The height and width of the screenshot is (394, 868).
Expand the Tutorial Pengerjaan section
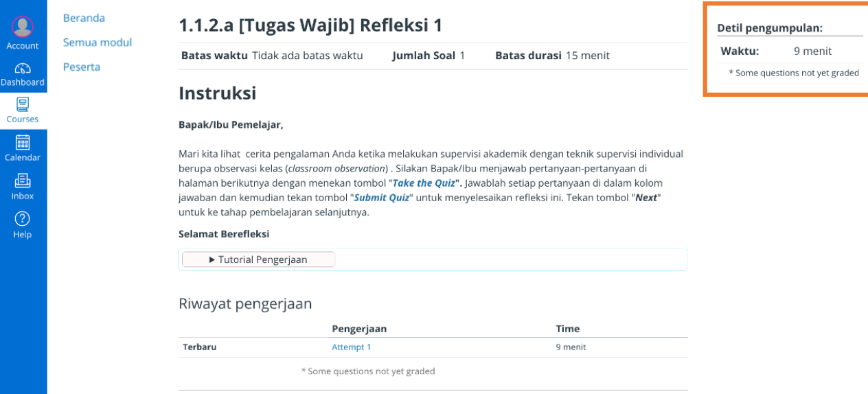coord(258,259)
